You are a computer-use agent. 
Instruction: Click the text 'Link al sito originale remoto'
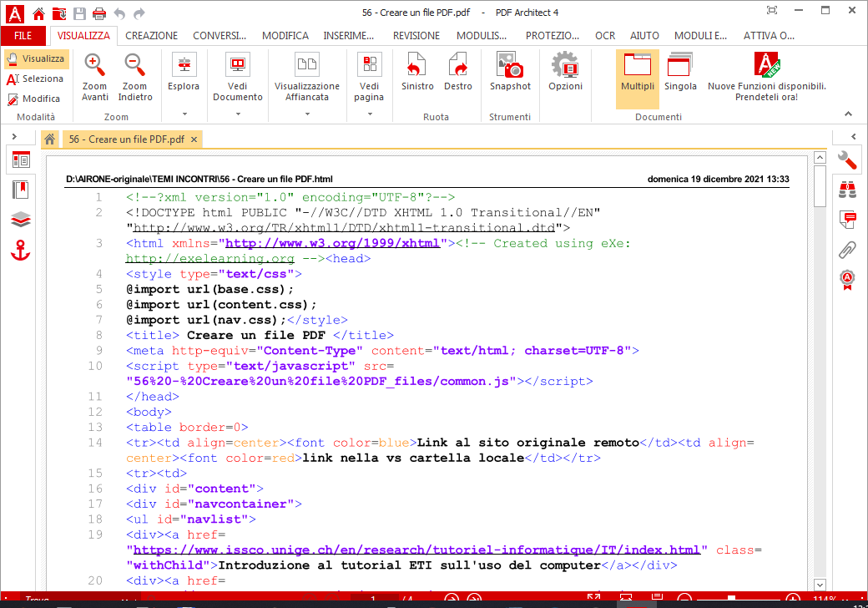(528, 443)
